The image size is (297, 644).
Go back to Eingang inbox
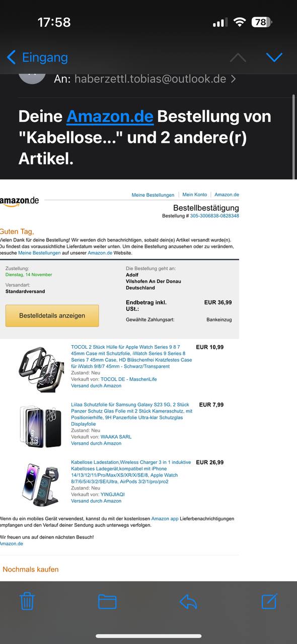coord(37,57)
